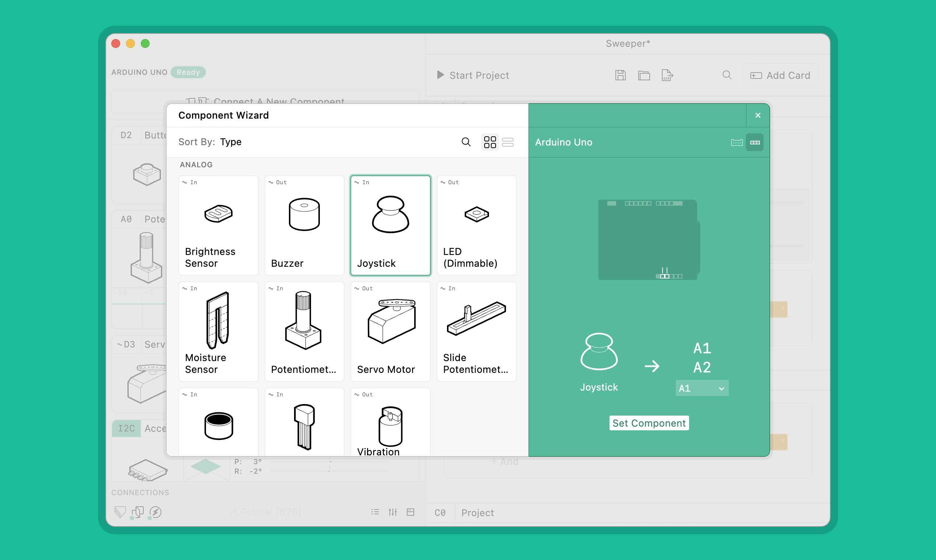The height and width of the screenshot is (560, 936).
Task: Click the C0 card label
Action: 440,512
